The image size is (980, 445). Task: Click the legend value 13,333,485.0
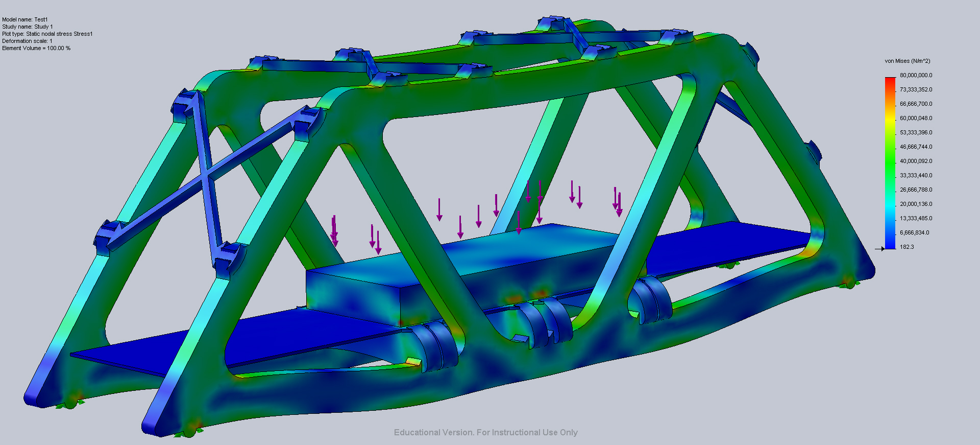[916, 218]
